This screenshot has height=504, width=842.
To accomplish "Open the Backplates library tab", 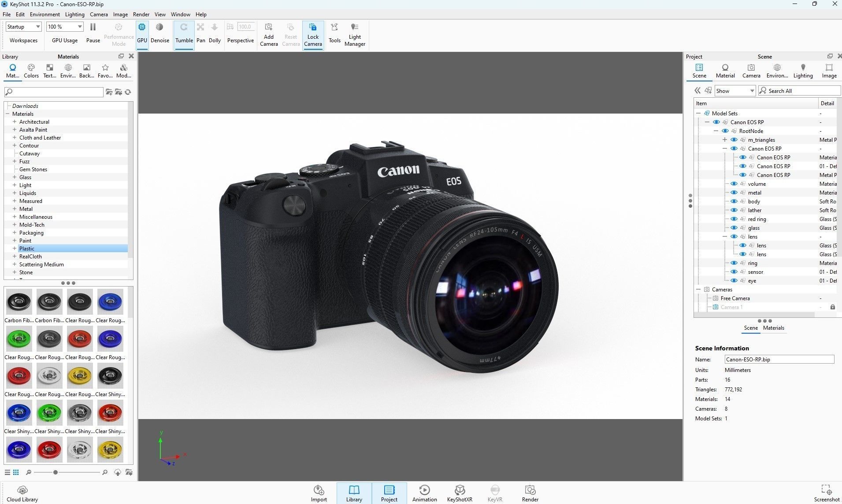I will click(86, 70).
